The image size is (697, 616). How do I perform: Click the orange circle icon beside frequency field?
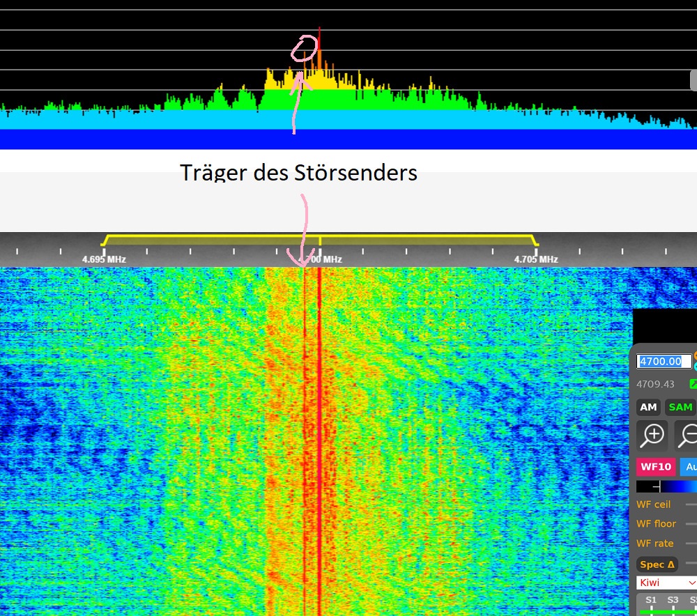click(695, 356)
